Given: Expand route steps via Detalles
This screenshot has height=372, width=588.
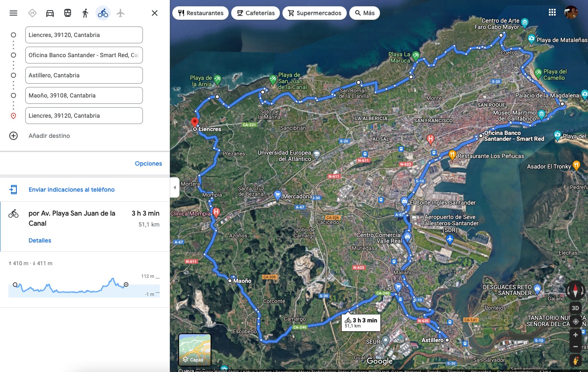Looking at the screenshot, I should [x=40, y=240].
